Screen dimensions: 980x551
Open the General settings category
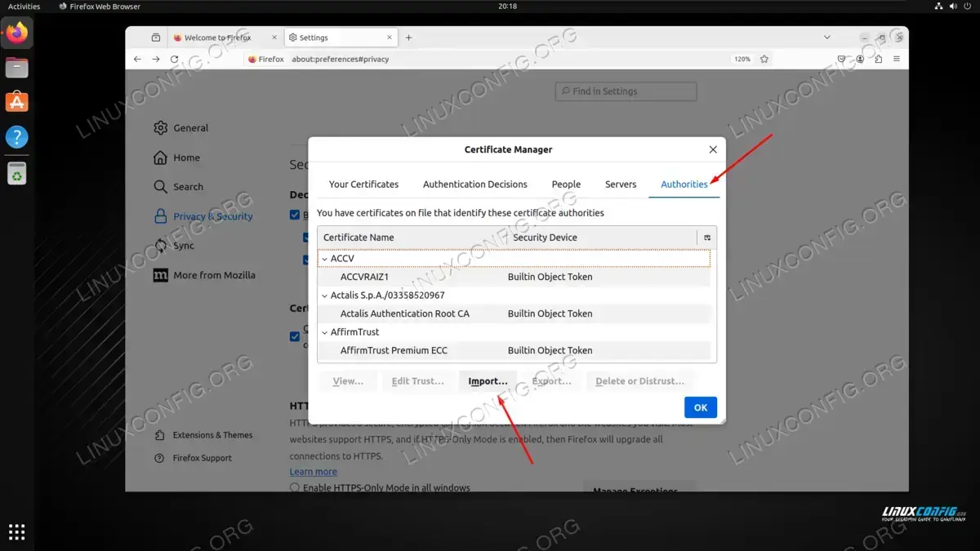click(181, 128)
